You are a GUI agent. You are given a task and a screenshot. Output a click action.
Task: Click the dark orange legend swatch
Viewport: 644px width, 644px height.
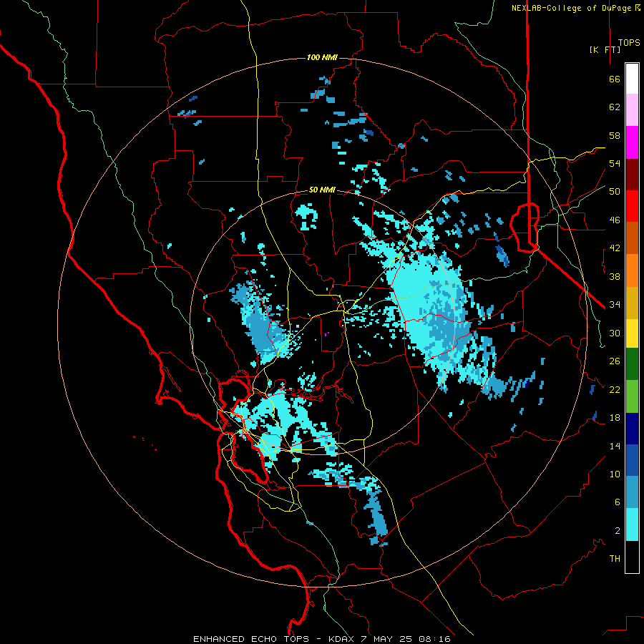coord(632,238)
